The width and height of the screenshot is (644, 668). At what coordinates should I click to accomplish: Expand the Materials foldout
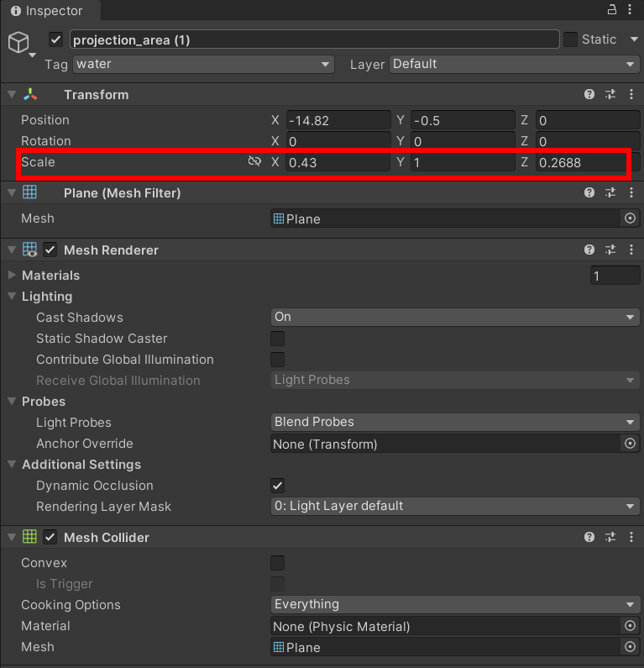coord(12,276)
